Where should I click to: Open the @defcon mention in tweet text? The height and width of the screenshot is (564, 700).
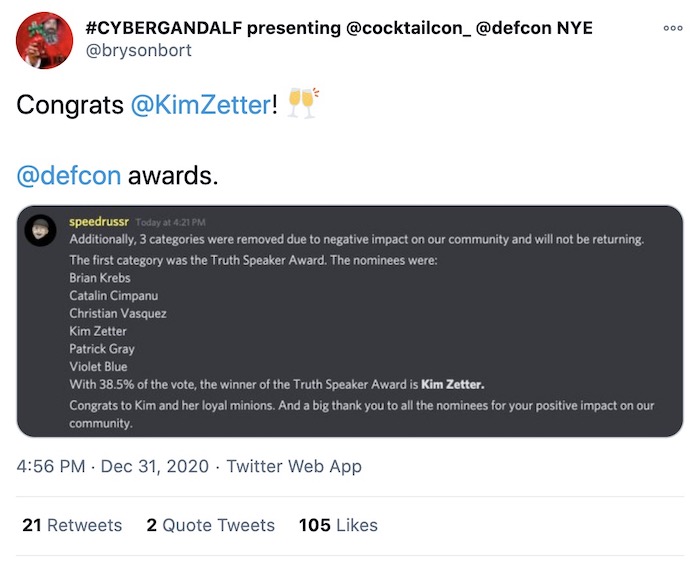pyautogui.click(x=68, y=176)
